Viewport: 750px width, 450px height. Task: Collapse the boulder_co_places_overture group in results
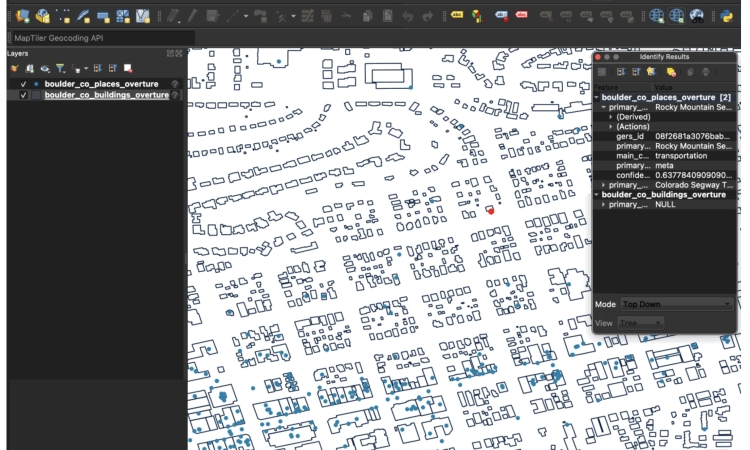click(597, 97)
